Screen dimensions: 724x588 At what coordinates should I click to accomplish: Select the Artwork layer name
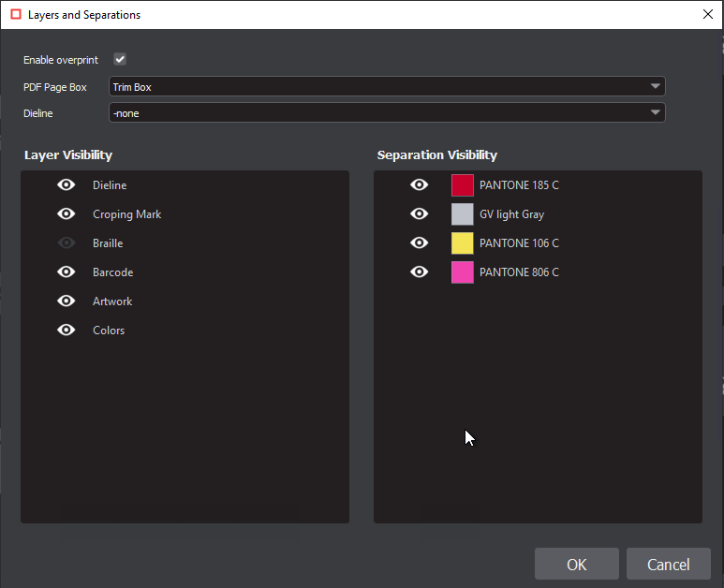112,301
